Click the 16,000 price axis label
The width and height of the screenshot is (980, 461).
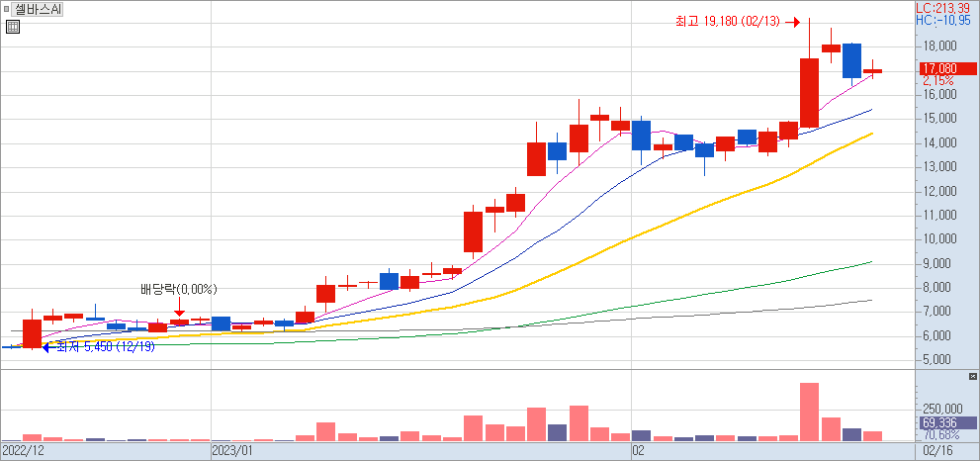click(x=938, y=95)
